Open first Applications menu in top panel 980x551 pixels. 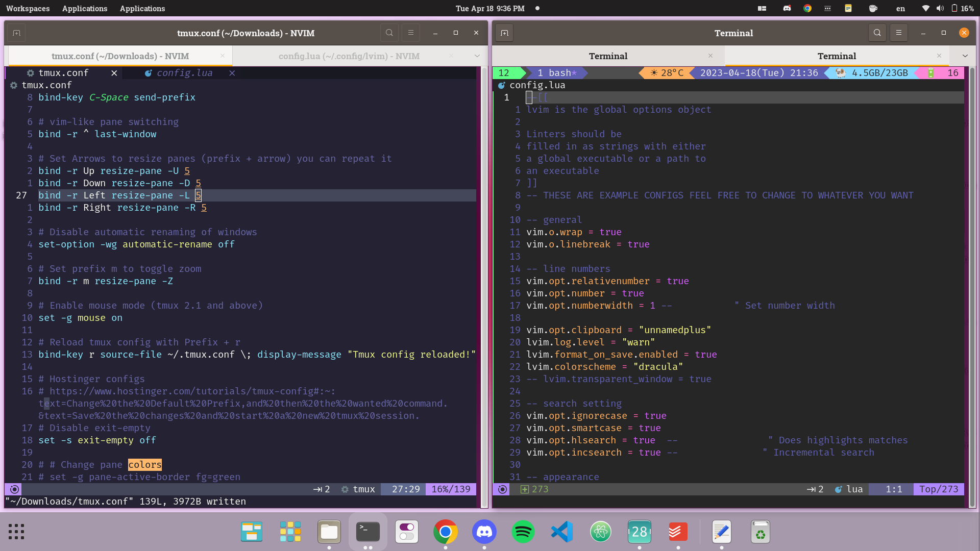[85, 8]
